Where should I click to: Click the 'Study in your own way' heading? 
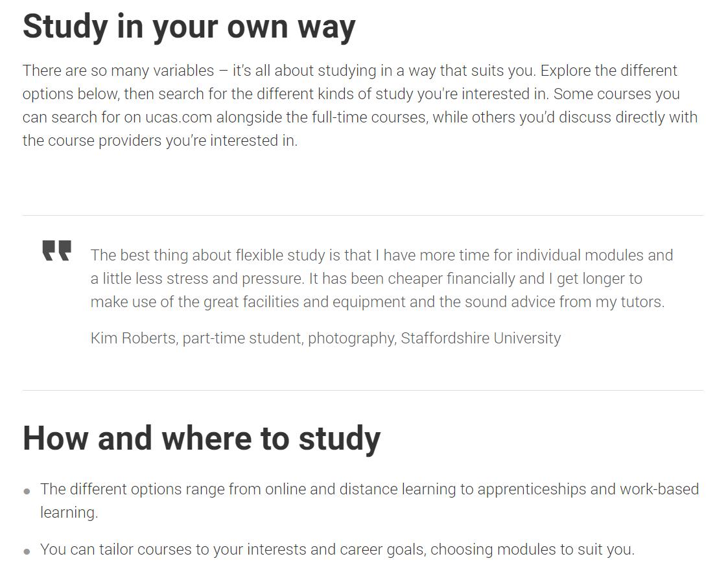(189, 27)
